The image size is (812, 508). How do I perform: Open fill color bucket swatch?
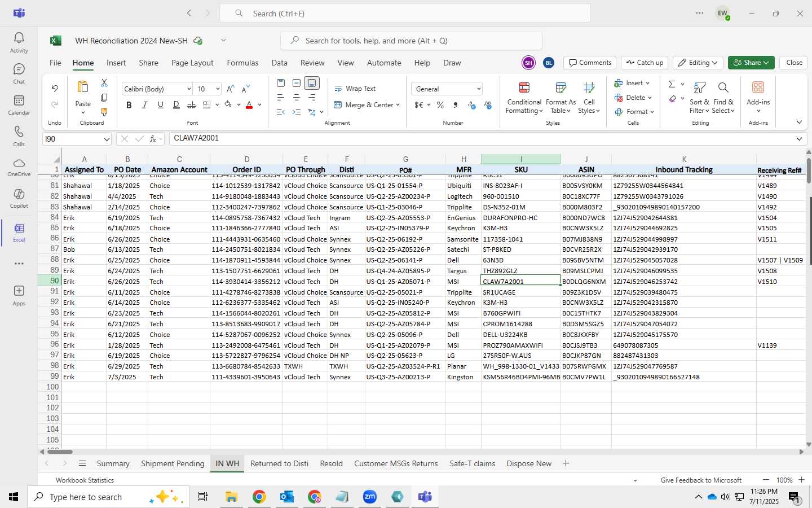coord(228,105)
